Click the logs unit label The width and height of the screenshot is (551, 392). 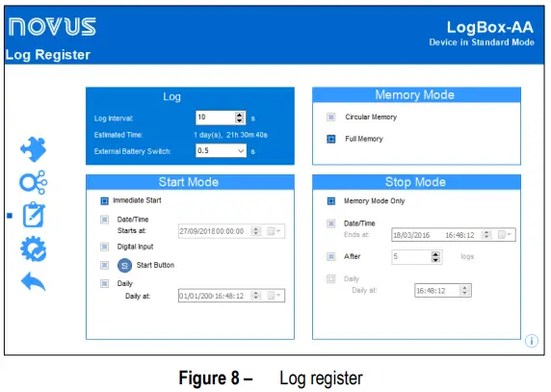pos(467,257)
